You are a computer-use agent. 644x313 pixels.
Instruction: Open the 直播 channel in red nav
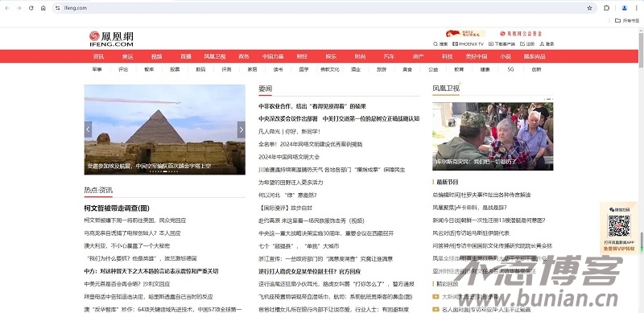click(186, 56)
